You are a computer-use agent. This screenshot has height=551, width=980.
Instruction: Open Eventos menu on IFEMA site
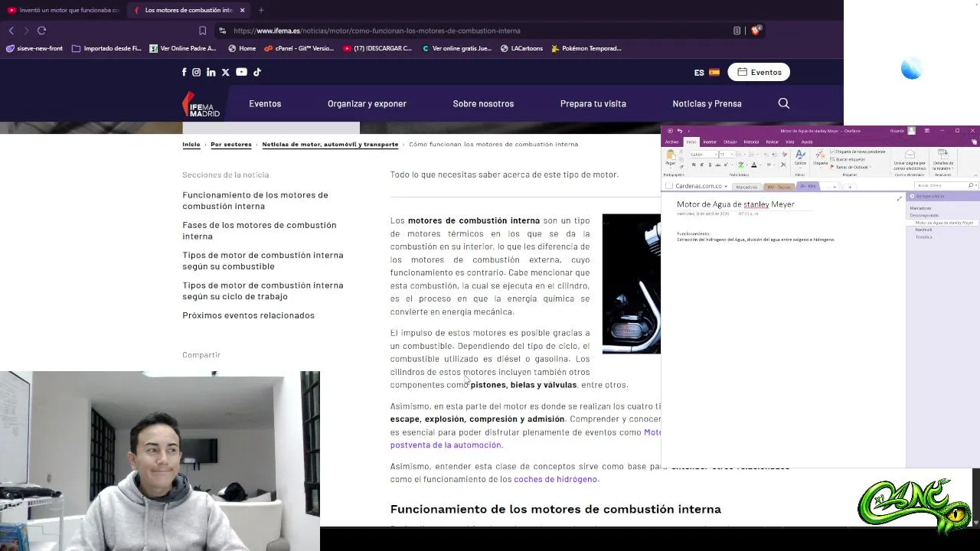(x=265, y=103)
